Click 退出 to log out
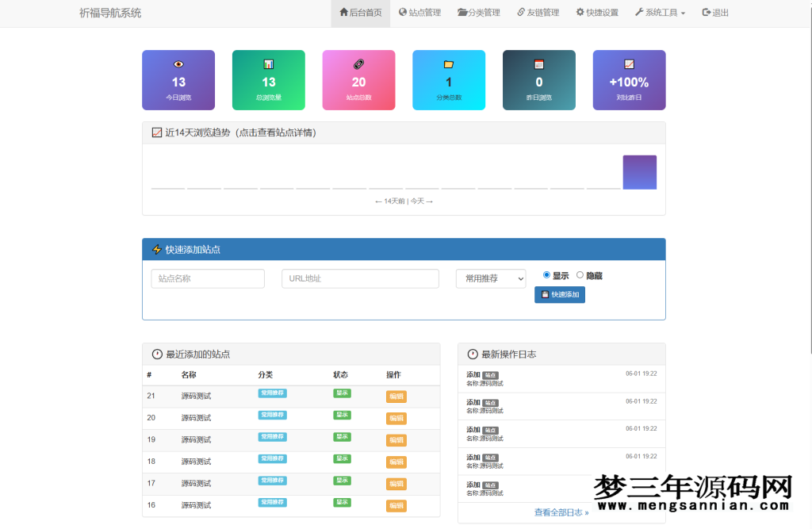Image resolution: width=812 pixels, height=529 pixels. point(715,13)
